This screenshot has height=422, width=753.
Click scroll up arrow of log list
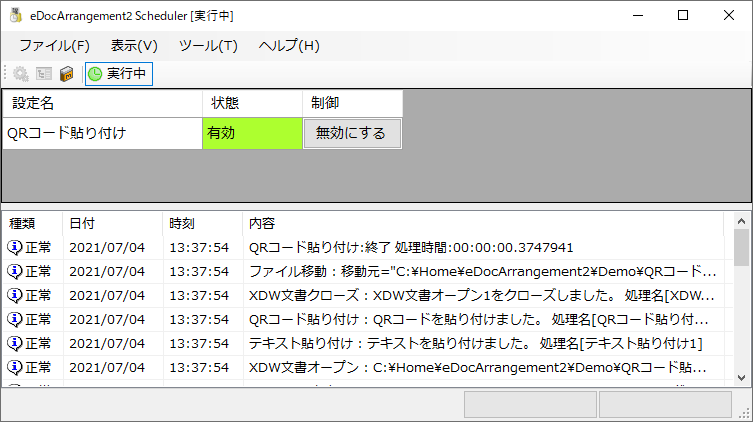click(x=741, y=221)
